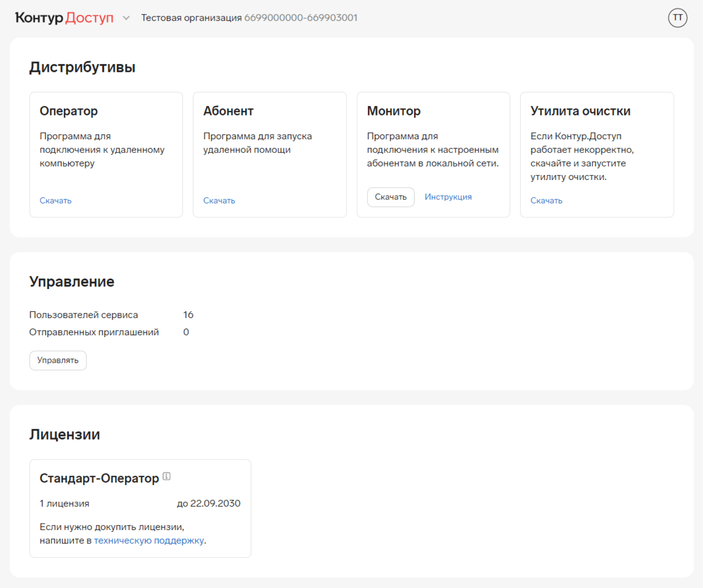
Task: Click the Управлять button
Action: pos(58,360)
